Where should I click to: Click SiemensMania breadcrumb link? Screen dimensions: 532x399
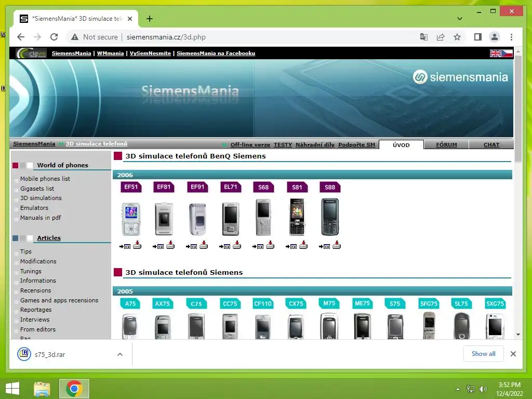point(34,144)
